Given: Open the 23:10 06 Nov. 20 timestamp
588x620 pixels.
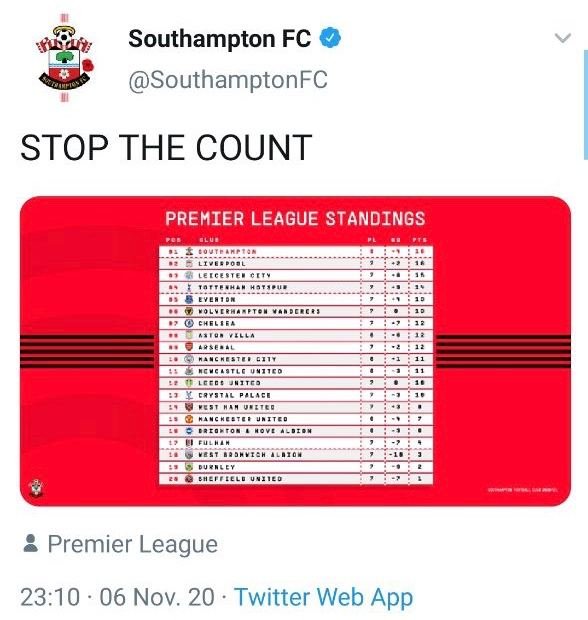Looking at the screenshot, I should [118, 597].
